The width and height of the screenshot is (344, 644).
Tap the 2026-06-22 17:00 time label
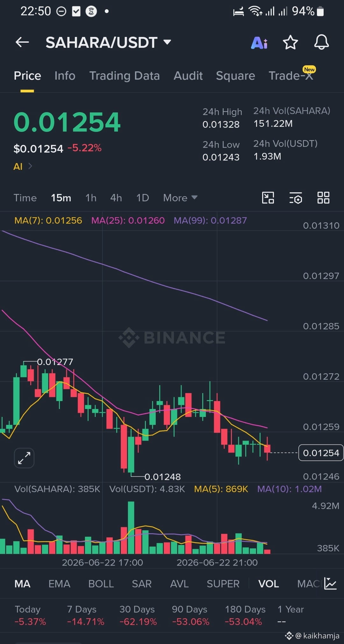[102, 562]
